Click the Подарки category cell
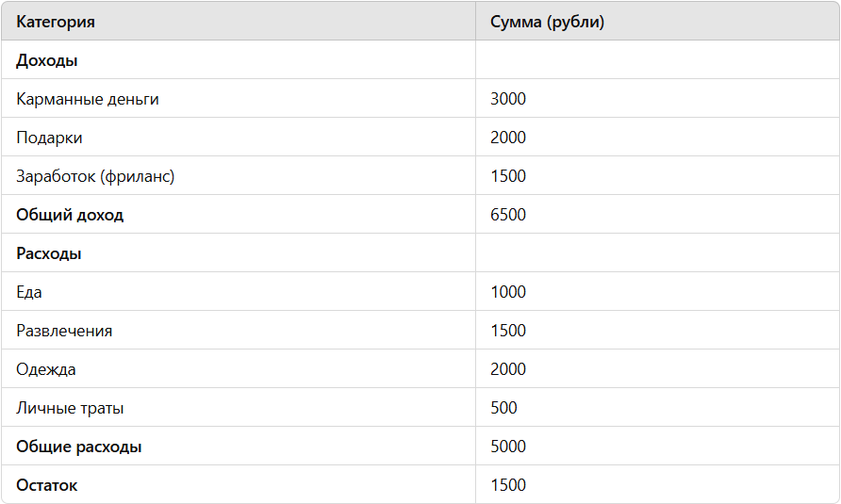This screenshot has height=504, width=841. coord(49,138)
